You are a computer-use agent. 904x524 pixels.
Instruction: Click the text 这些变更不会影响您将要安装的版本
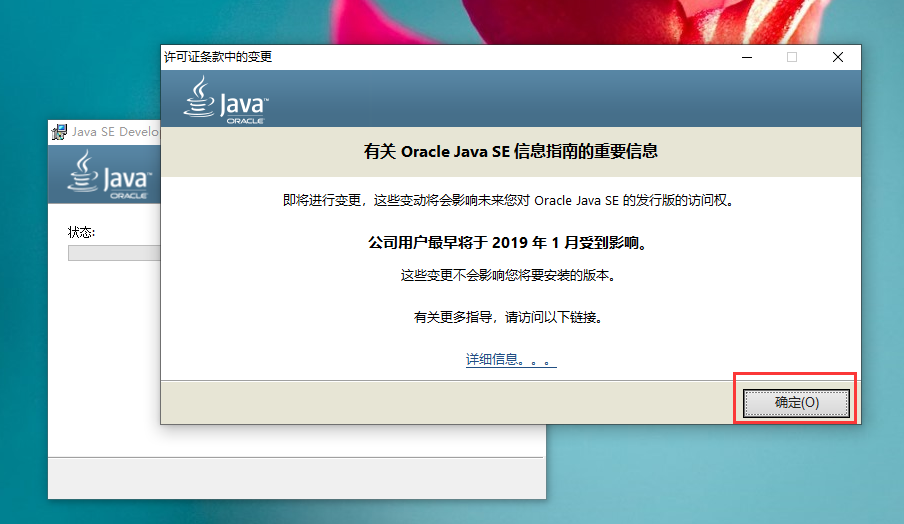[x=509, y=276]
